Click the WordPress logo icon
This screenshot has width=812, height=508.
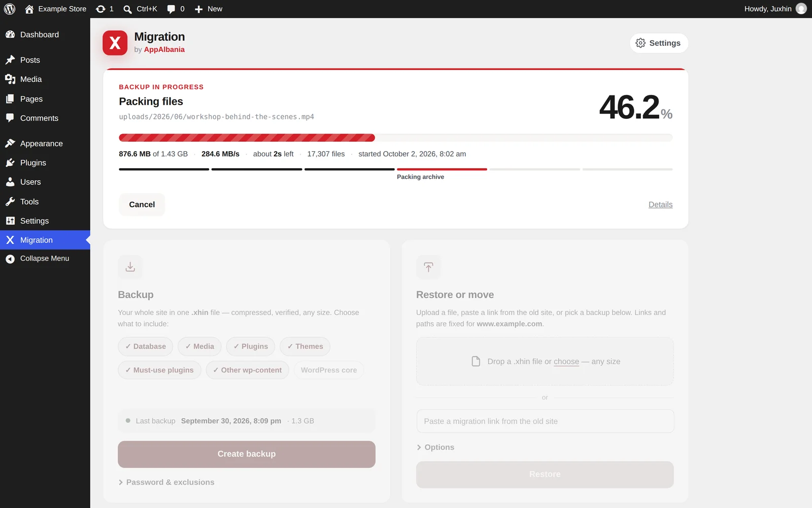pyautogui.click(x=10, y=9)
